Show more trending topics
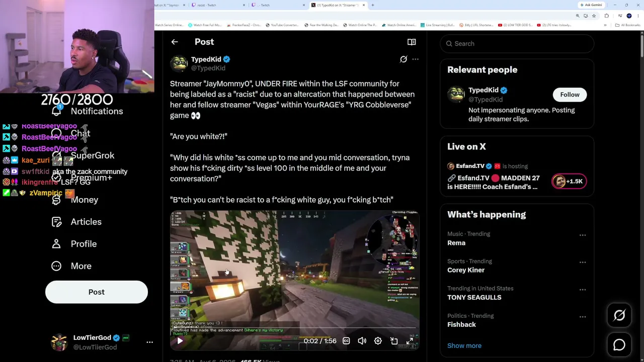The height and width of the screenshot is (362, 644). pyautogui.click(x=464, y=345)
